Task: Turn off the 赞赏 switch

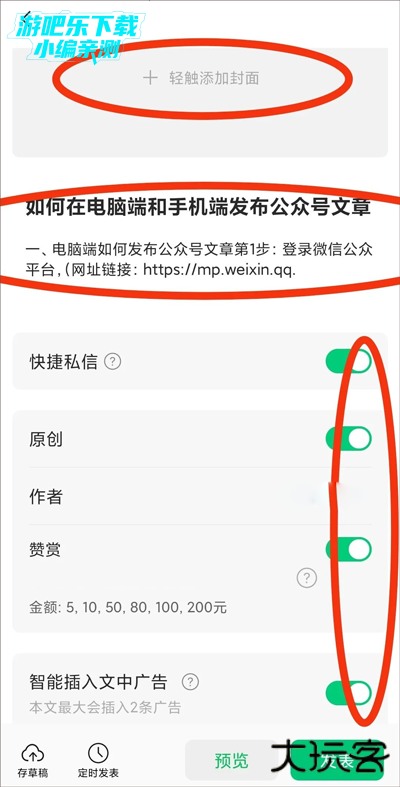Action: pyautogui.click(x=349, y=549)
